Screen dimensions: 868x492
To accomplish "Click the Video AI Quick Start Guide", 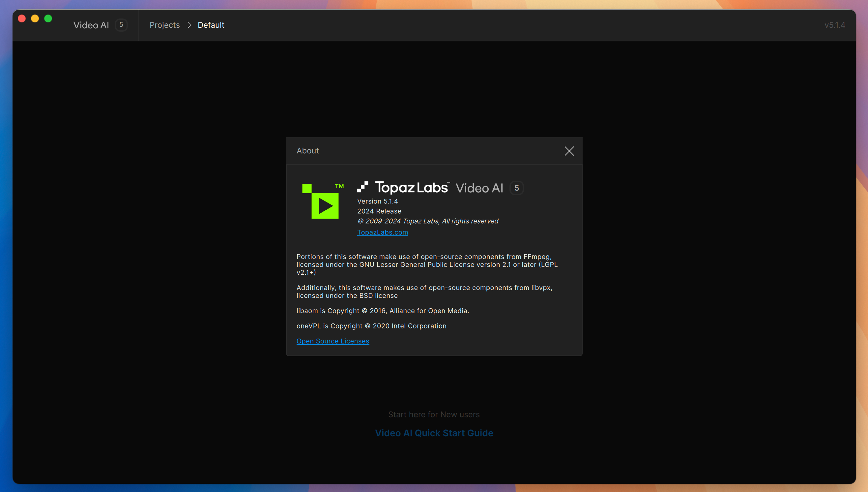I will [x=434, y=433].
